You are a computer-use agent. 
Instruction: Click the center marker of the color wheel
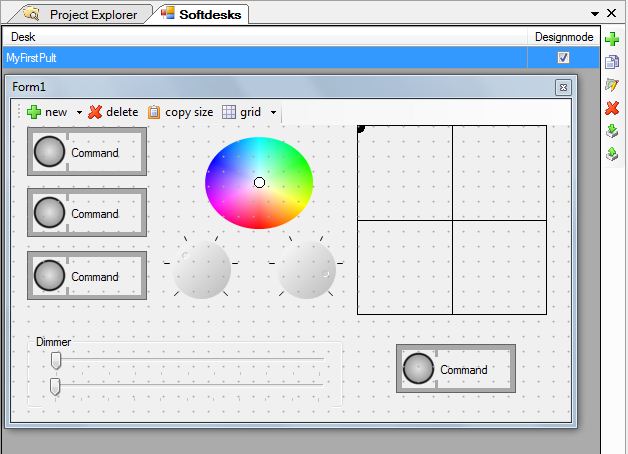point(260,183)
